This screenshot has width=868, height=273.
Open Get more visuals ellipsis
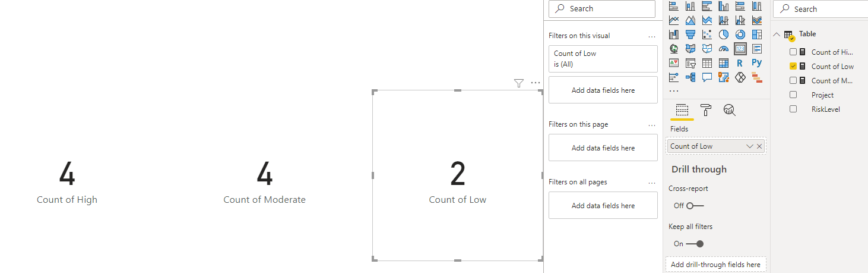click(674, 91)
